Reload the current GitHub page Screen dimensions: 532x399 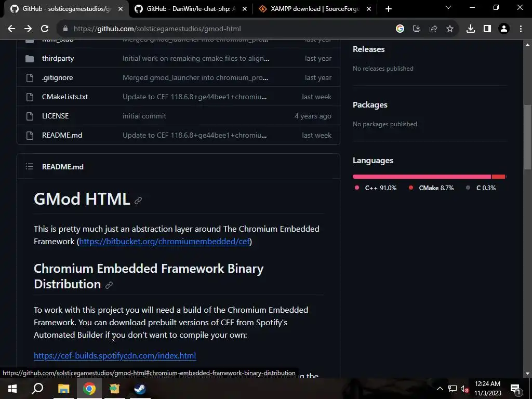point(45,29)
